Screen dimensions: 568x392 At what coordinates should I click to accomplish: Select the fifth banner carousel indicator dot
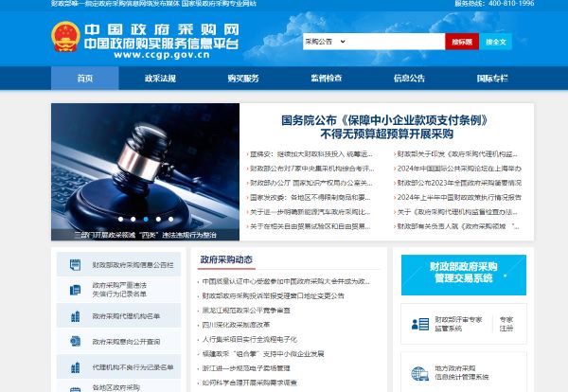pos(170,219)
